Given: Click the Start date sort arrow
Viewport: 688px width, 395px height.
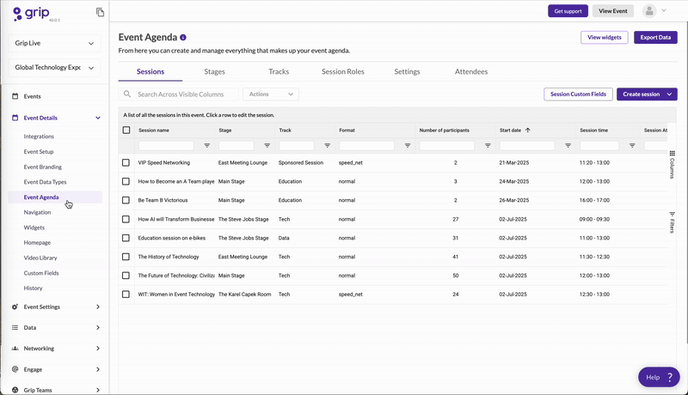Looking at the screenshot, I should pyautogui.click(x=528, y=130).
